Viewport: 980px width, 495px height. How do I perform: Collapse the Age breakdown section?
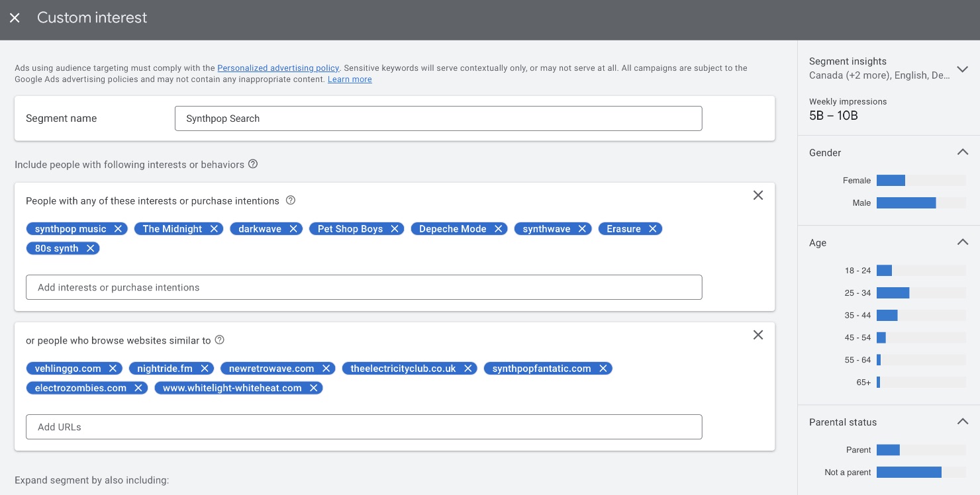[x=962, y=242]
